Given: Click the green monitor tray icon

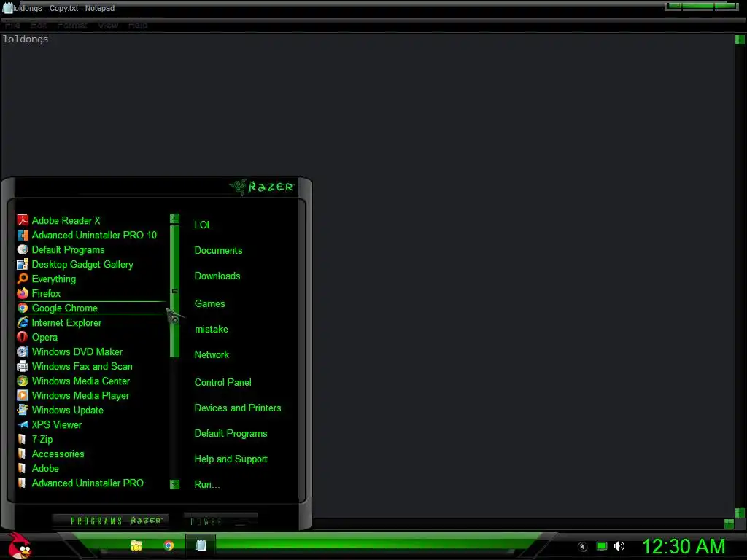Looking at the screenshot, I should click(602, 546).
